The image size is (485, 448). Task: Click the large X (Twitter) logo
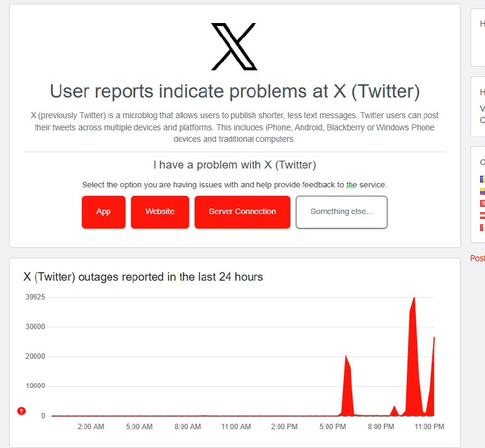point(234,47)
